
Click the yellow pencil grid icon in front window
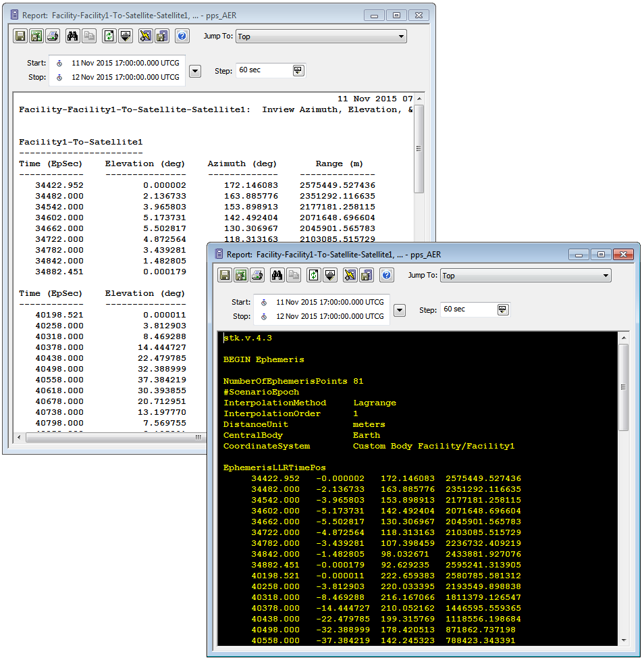350,275
